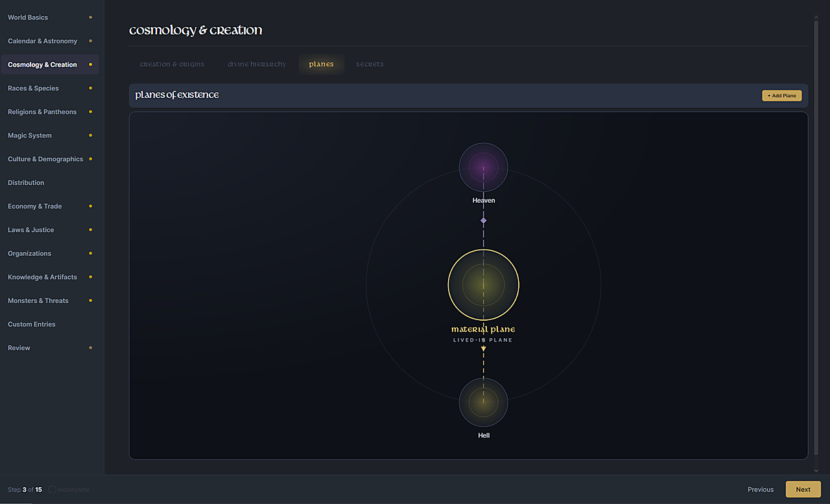Go to the Monsters & Threats section
This screenshot has height=504, width=830.
(49, 301)
